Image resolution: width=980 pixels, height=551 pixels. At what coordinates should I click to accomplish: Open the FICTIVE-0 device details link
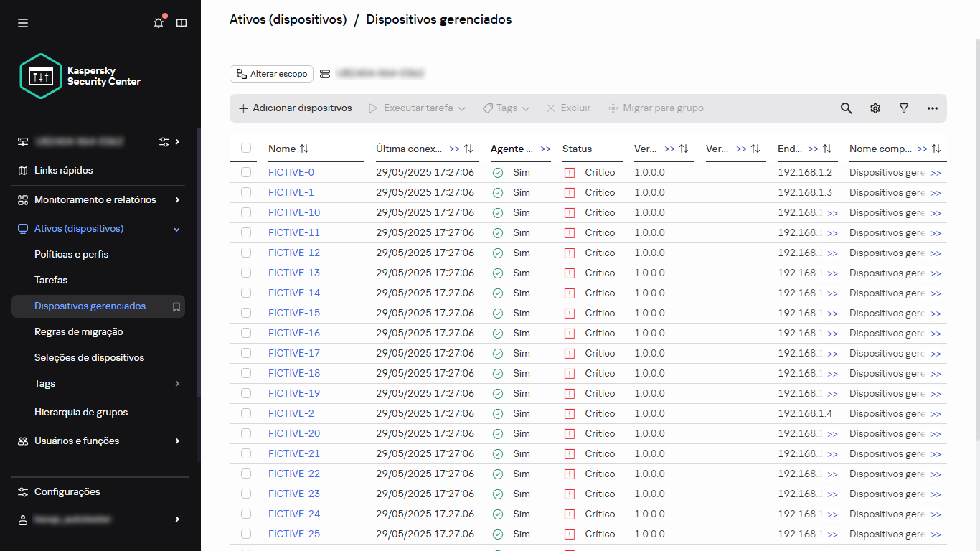tap(291, 172)
